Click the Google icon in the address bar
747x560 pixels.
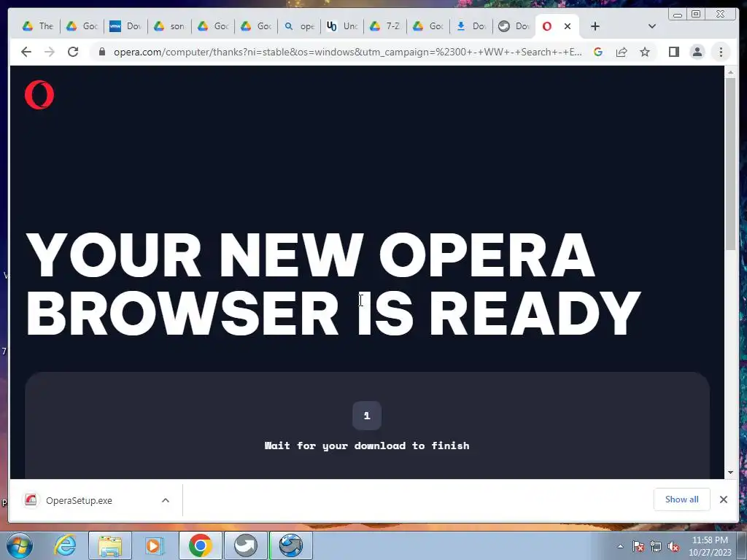pos(598,52)
